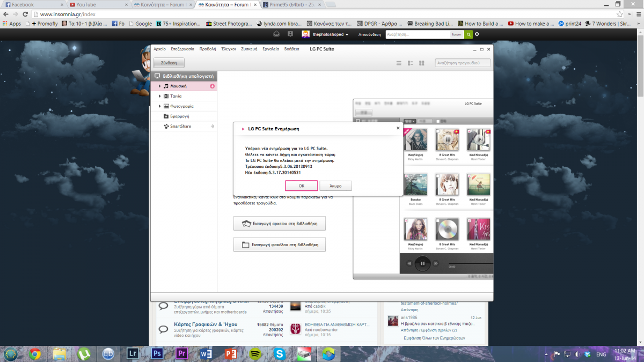Click the Σύνδεση connect button
The image size is (644, 362).
169,63
